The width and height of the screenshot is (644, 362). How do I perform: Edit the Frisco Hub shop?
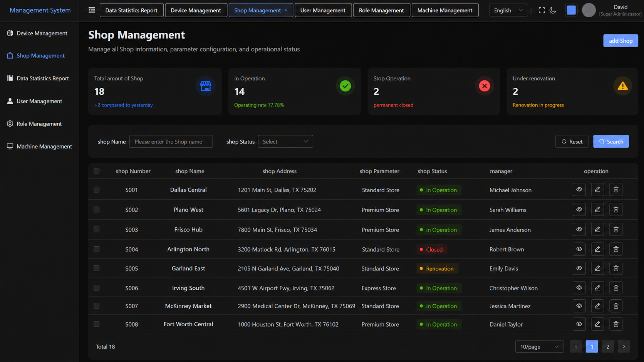tap(597, 230)
